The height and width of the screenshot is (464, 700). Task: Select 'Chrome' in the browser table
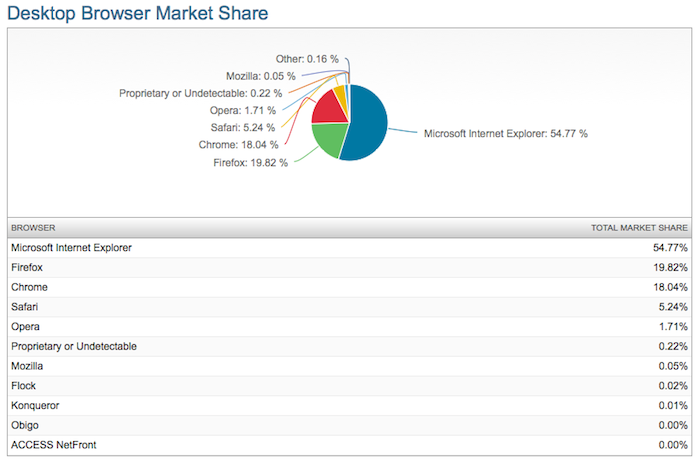coord(29,287)
